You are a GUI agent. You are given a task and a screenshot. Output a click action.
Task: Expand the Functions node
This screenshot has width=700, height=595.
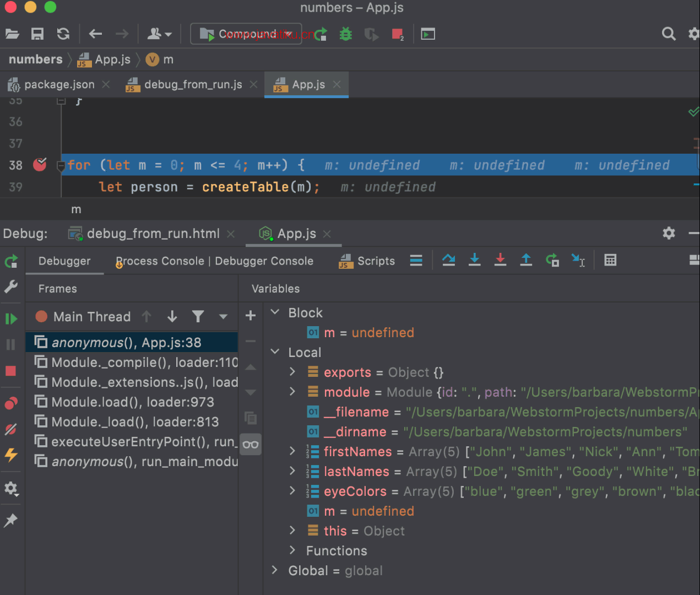(x=292, y=550)
